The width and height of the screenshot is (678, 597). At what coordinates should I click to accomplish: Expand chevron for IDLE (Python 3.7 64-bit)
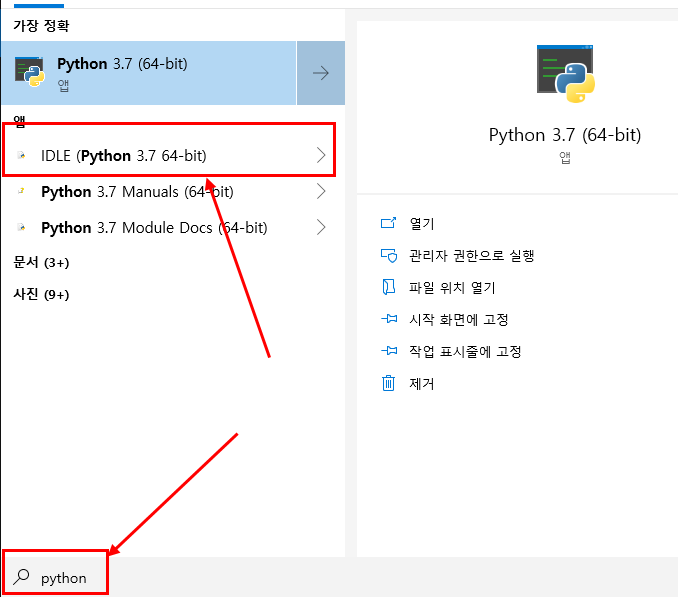point(321,155)
